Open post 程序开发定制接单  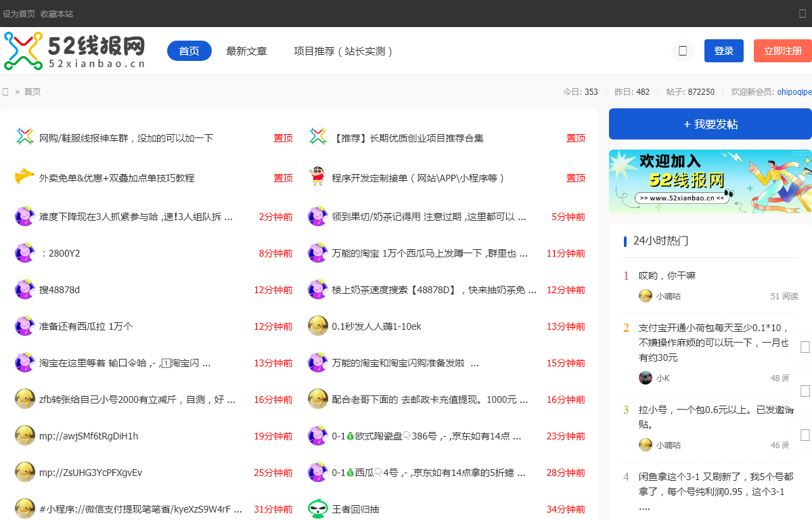(419, 178)
